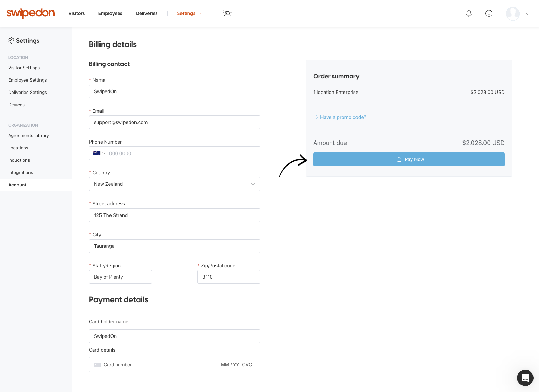Focus the billing Name field

[x=175, y=91]
